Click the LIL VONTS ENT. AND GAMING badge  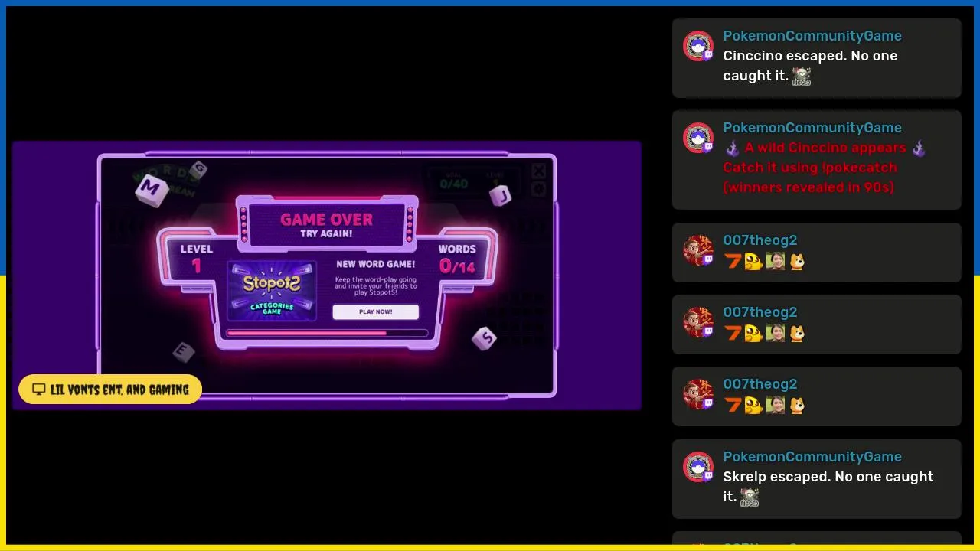110,390
